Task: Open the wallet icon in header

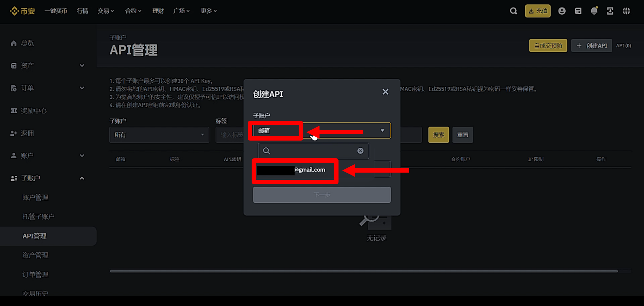Action: pyautogui.click(x=578, y=11)
